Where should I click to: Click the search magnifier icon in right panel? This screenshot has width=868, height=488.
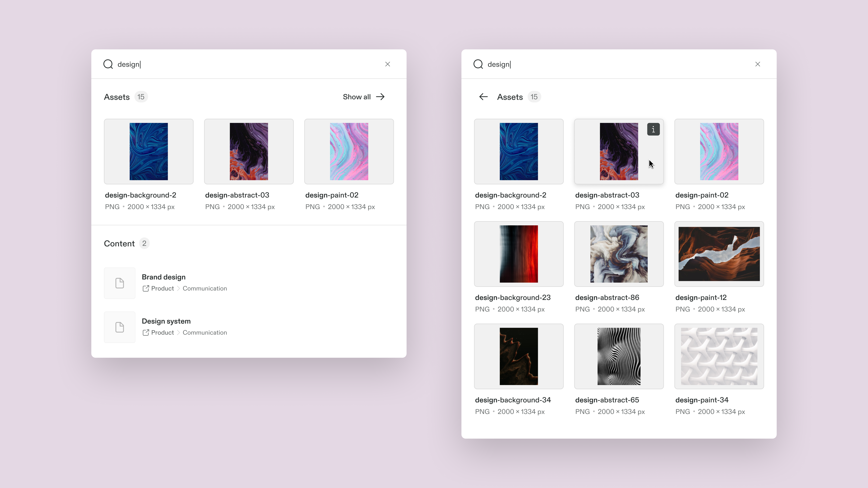(478, 64)
